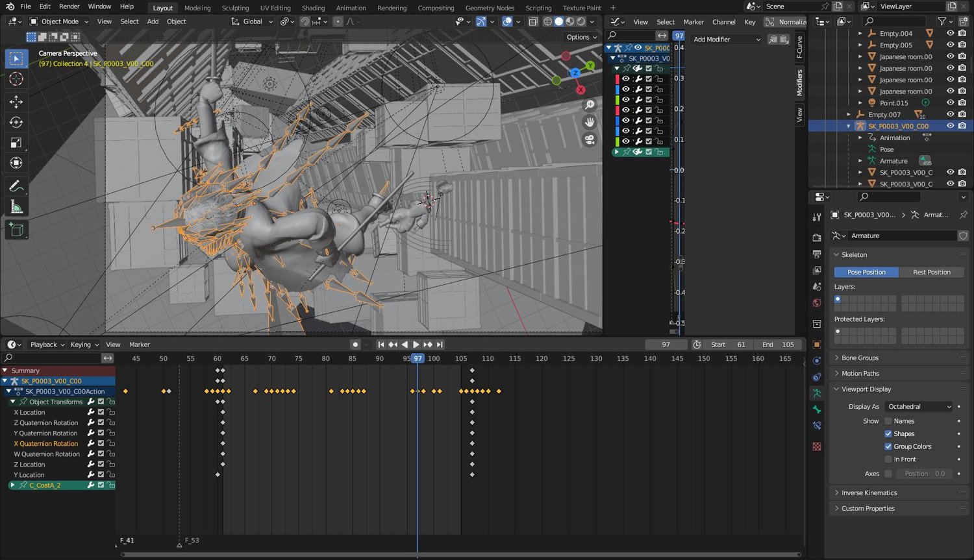This screenshot has width=974, height=560.
Task: Expand the Motion Paths panel
Action: coord(899,374)
